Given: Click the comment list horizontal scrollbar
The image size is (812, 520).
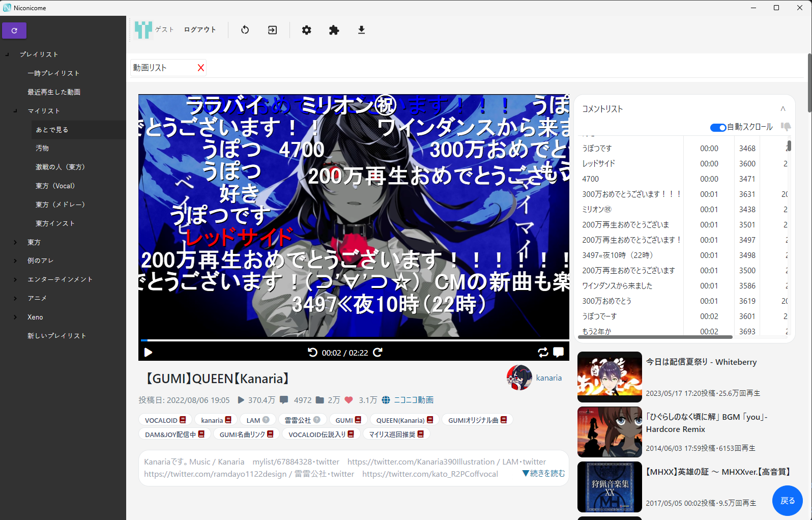Looking at the screenshot, I should coord(656,337).
